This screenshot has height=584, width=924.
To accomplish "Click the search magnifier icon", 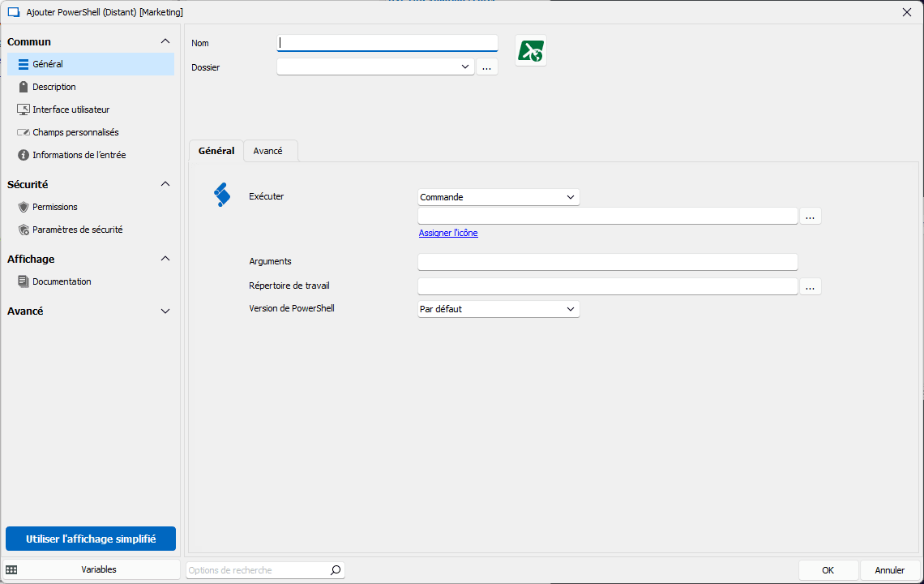I will click(x=336, y=570).
